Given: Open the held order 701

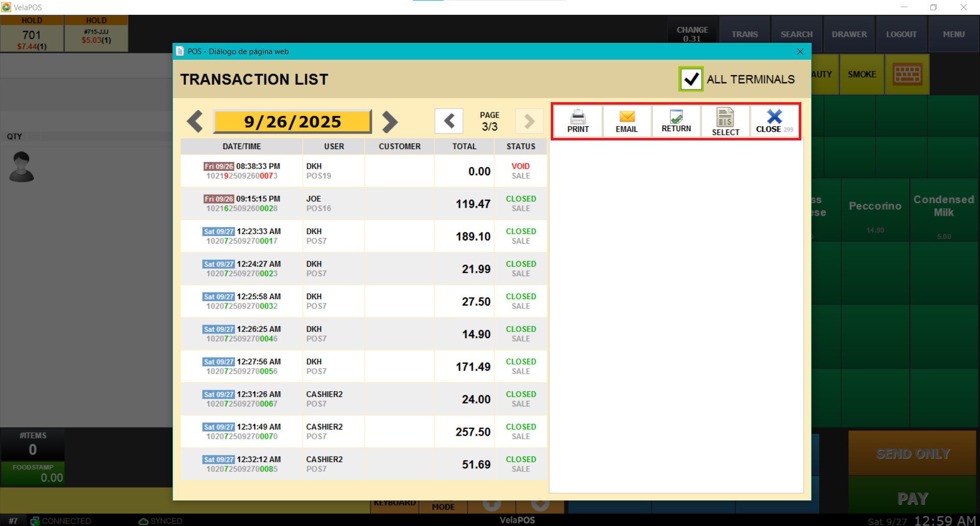Looking at the screenshot, I should [x=32, y=35].
